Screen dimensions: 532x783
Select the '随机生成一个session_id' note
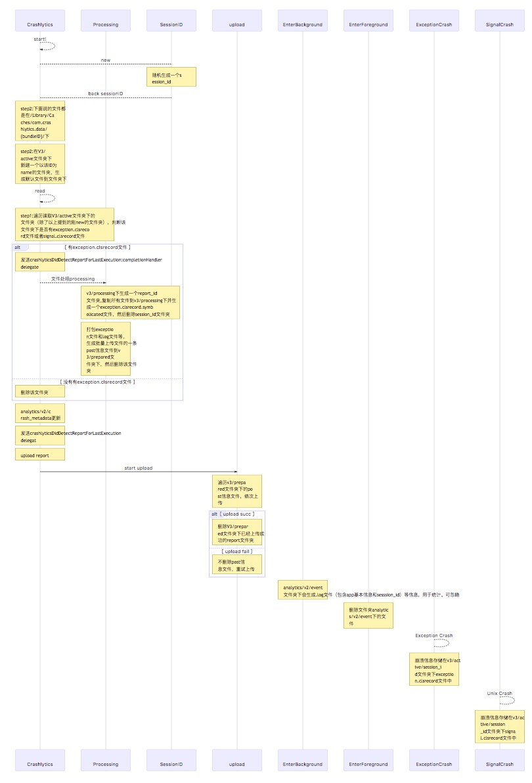(171, 77)
